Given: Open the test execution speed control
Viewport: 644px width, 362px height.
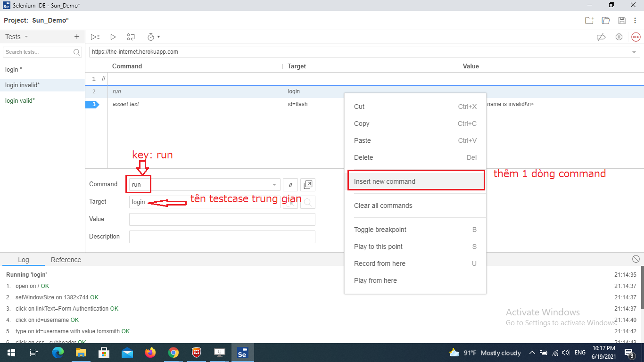Looking at the screenshot, I should 153,37.
